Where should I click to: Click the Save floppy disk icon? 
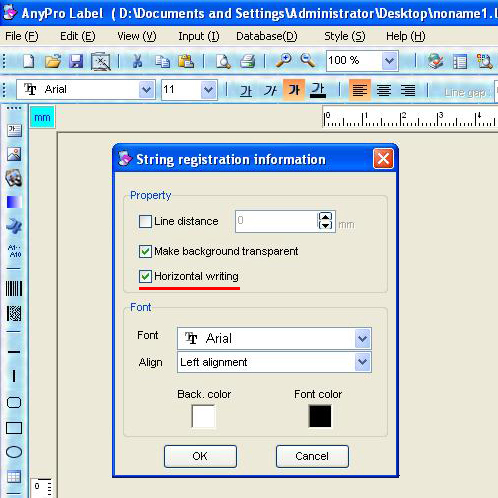[76, 61]
